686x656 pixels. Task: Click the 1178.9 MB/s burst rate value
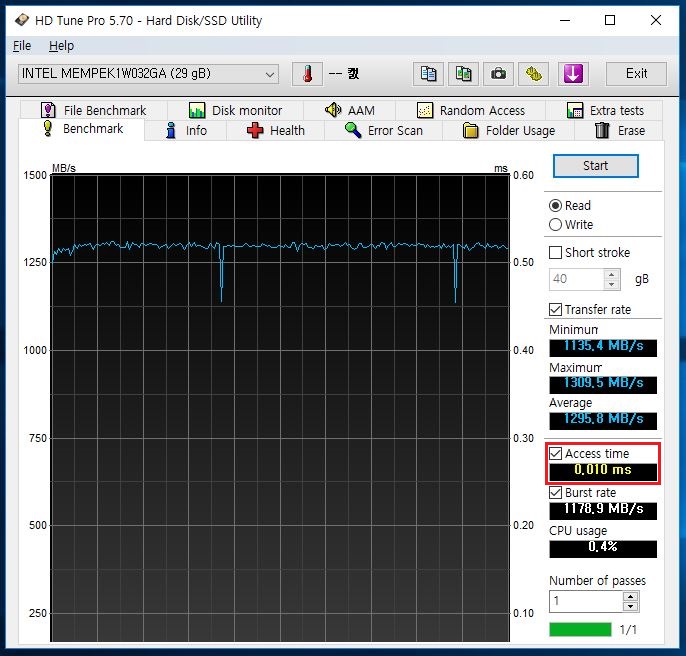pyautogui.click(x=603, y=509)
